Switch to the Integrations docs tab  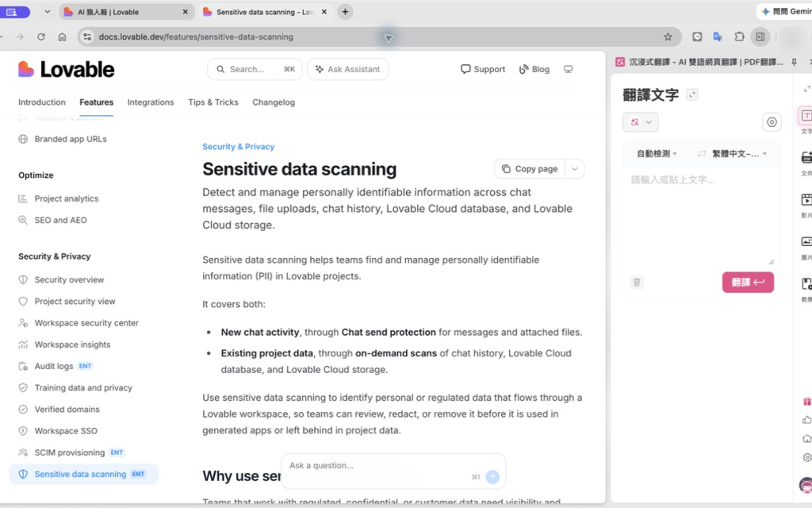(x=151, y=102)
